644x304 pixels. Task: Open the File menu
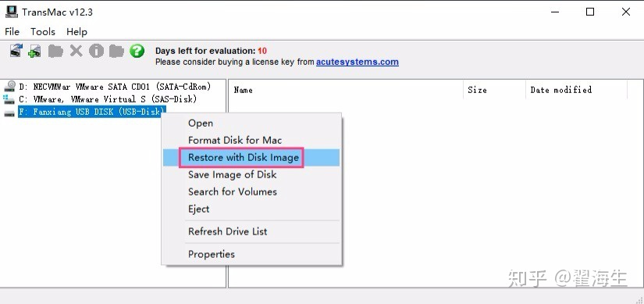[12, 32]
